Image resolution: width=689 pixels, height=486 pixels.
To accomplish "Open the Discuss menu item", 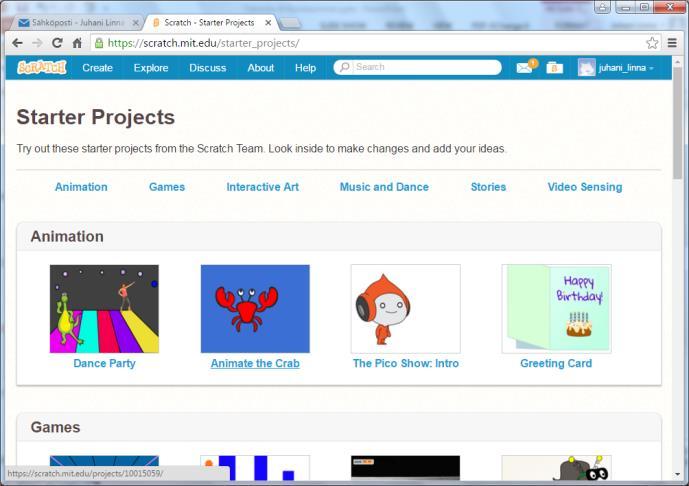I will pyautogui.click(x=207, y=68).
